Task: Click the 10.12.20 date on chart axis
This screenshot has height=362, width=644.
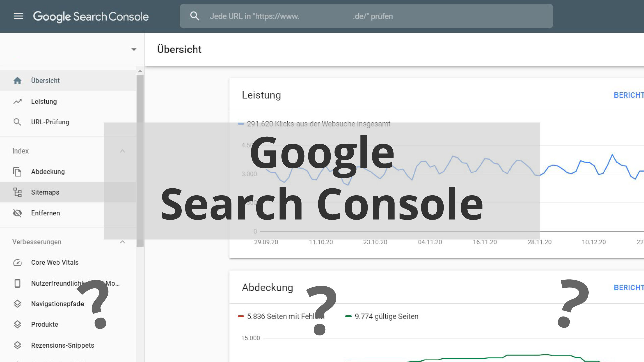Action: click(x=594, y=242)
